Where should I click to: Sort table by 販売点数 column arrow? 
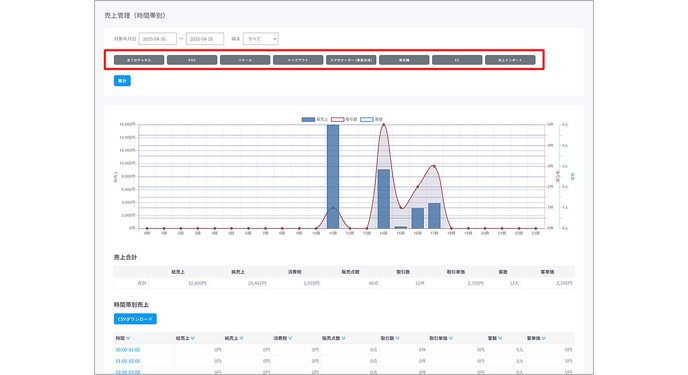[344, 339]
